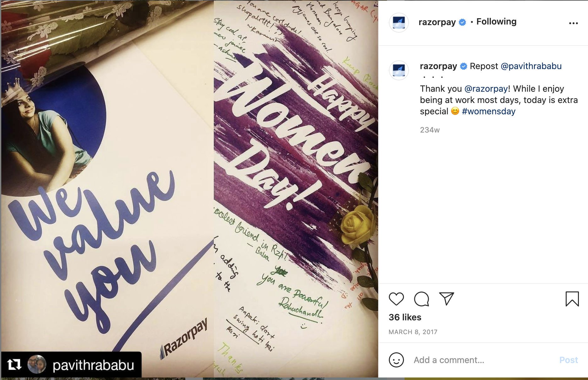Screen dimensions: 588x380
Task: Open the @pavithrababu profile mention
Action: pyautogui.click(x=531, y=66)
